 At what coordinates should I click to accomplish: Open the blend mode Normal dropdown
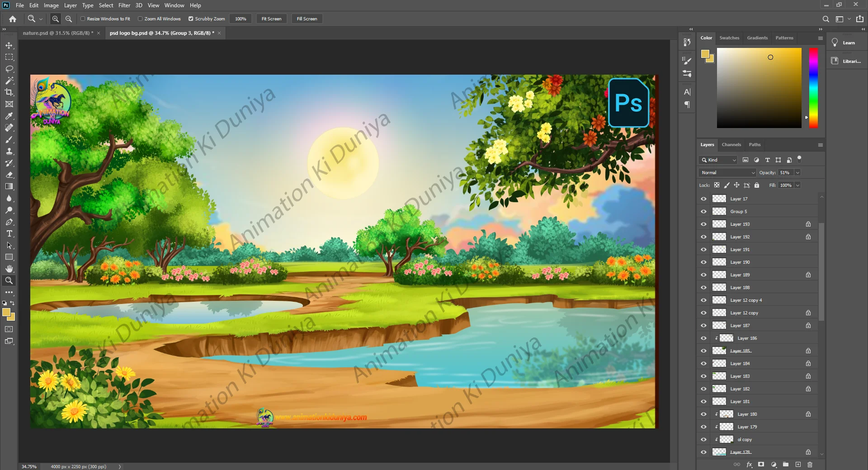click(x=727, y=173)
